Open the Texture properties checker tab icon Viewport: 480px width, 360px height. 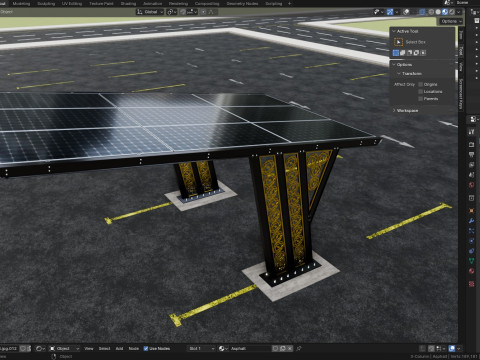tap(471, 284)
